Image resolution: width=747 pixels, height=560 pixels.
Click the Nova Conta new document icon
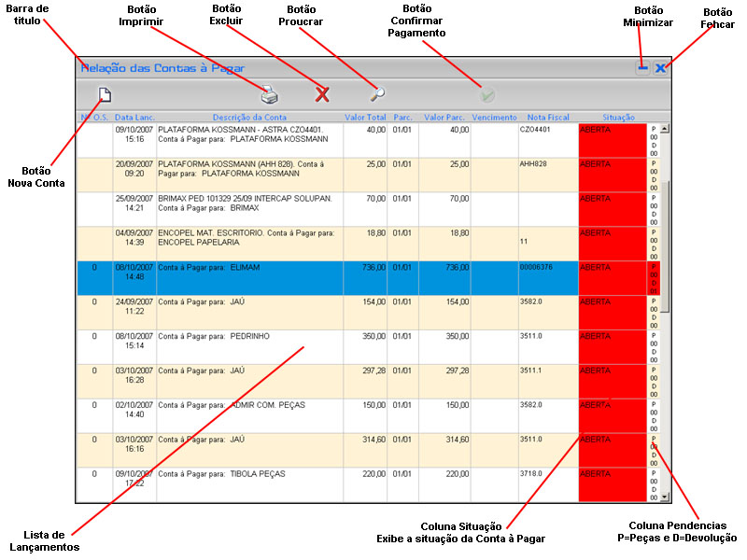pyautogui.click(x=106, y=93)
